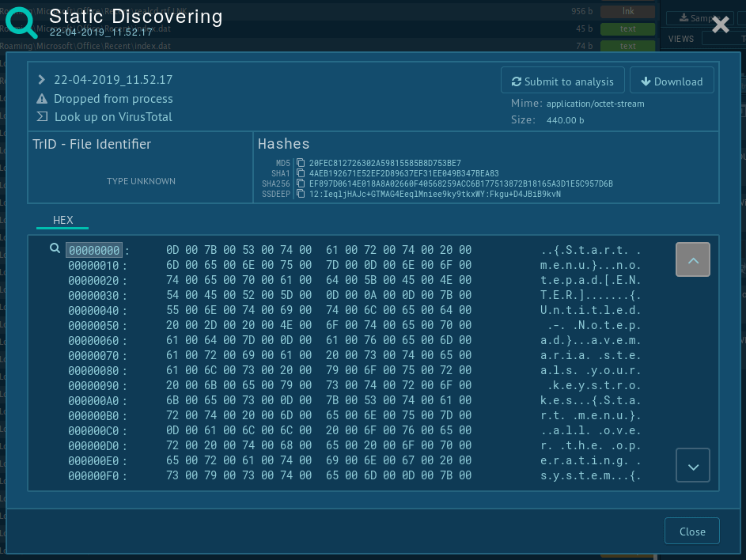The height and width of the screenshot is (560, 746).
Task: Copy the SHA1 hash value
Action: pyautogui.click(x=301, y=174)
